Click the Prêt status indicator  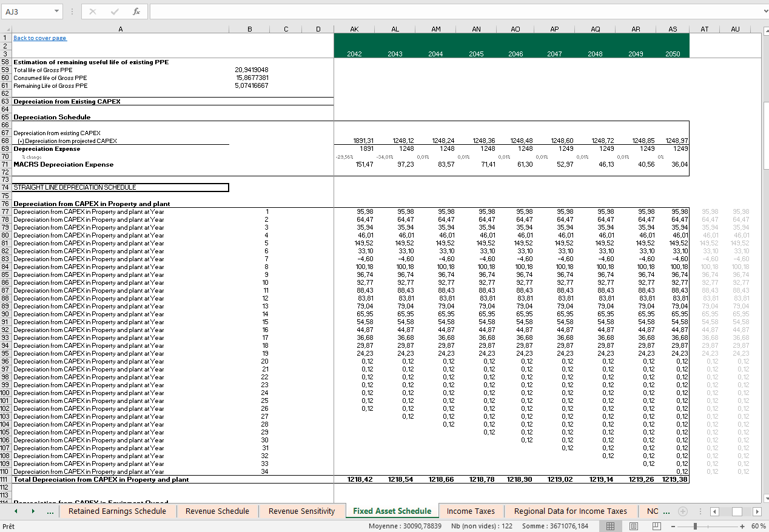click(8, 527)
